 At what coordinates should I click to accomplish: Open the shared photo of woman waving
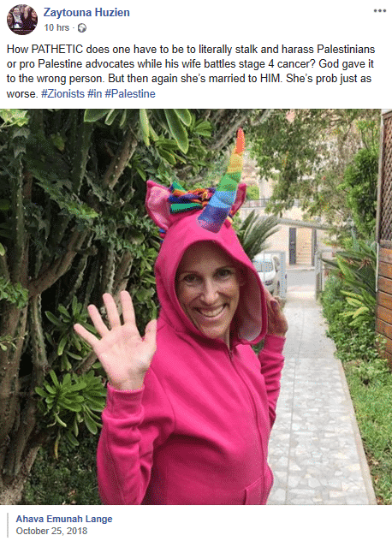pyautogui.click(x=196, y=306)
